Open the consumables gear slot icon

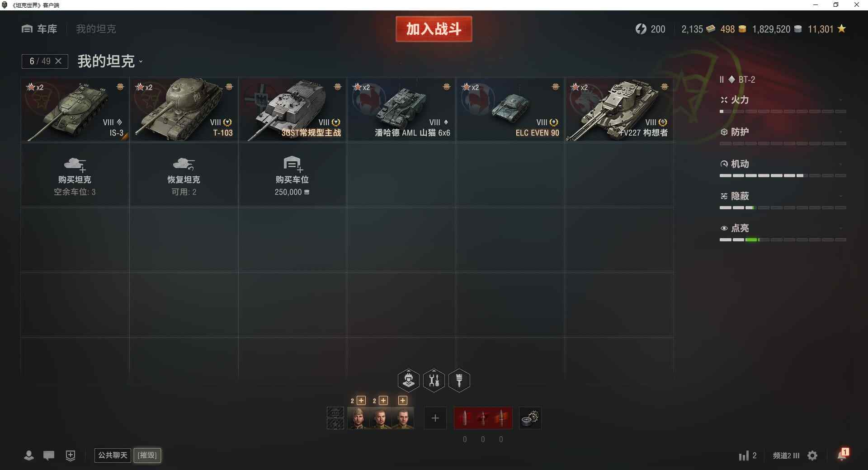[530, 418]
